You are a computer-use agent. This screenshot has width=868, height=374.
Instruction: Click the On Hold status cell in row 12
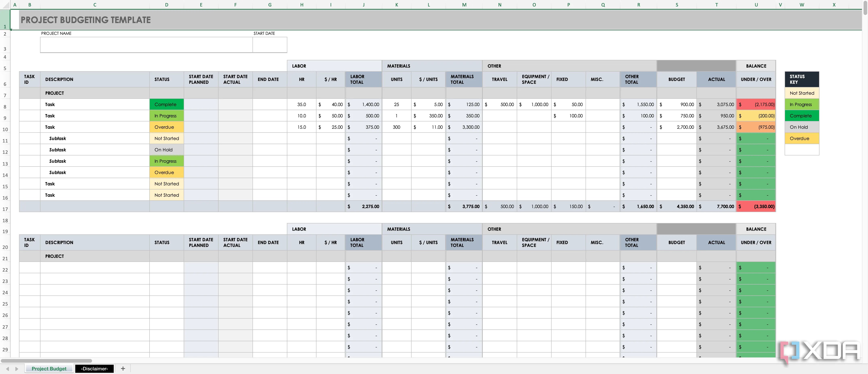[167, 150]
